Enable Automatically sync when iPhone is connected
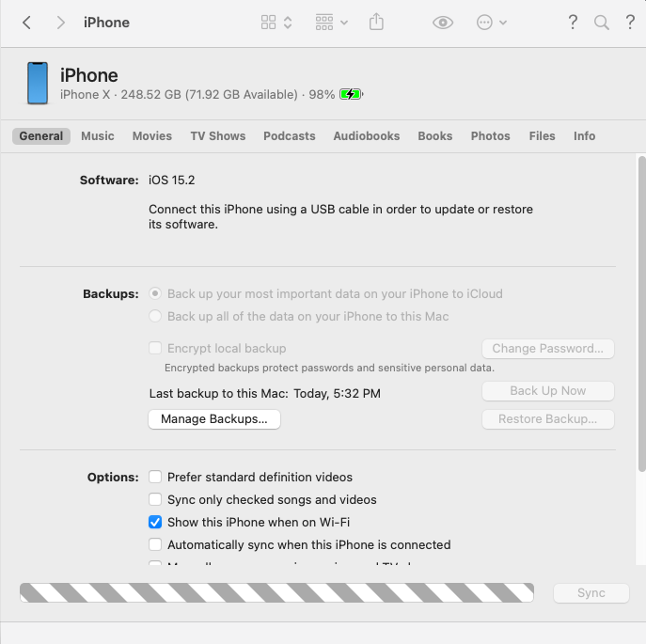Viewport: 646px width, 644px height. 155,544
